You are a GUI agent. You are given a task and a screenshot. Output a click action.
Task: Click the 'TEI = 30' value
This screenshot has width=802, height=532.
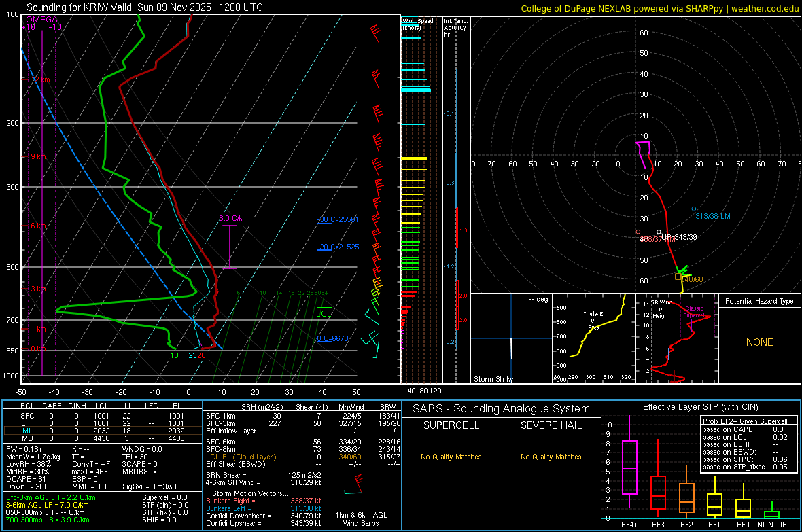click(x=135, y=457)
